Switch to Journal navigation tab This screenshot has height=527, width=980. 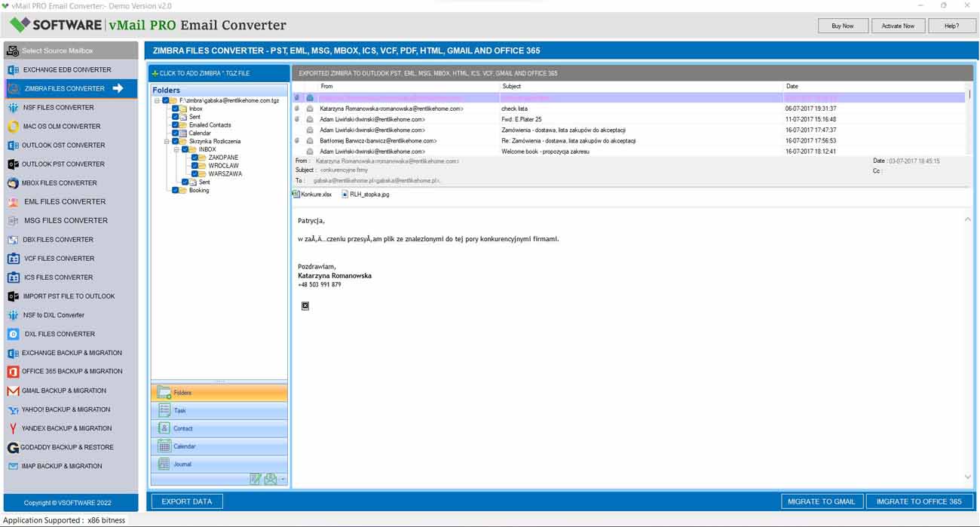[219, 464]
